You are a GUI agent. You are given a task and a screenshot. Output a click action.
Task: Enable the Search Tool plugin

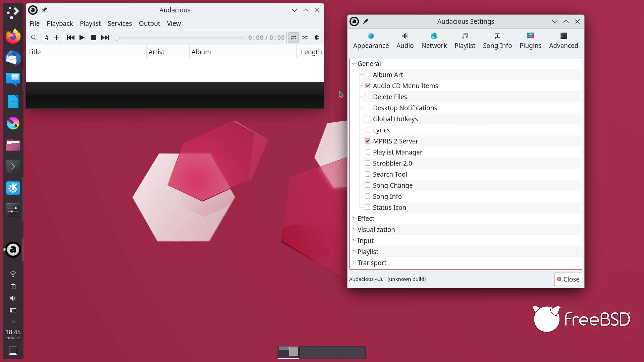[368, 174]
